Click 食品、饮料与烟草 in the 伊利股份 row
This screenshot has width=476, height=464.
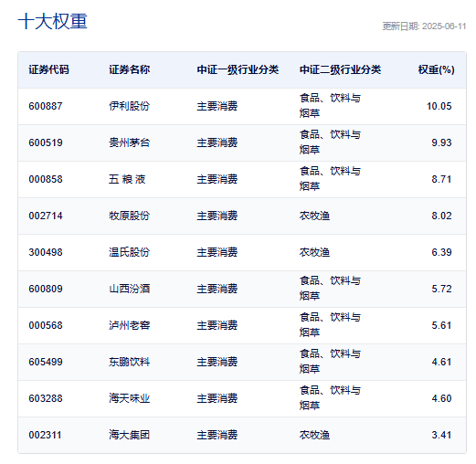(330, 106)
